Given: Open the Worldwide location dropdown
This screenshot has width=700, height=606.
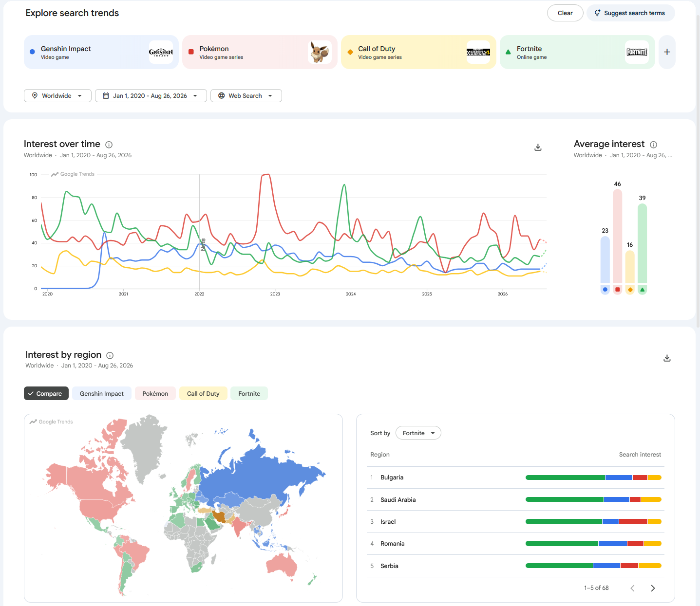Looking at the screenshot, I should click(57, 96).
